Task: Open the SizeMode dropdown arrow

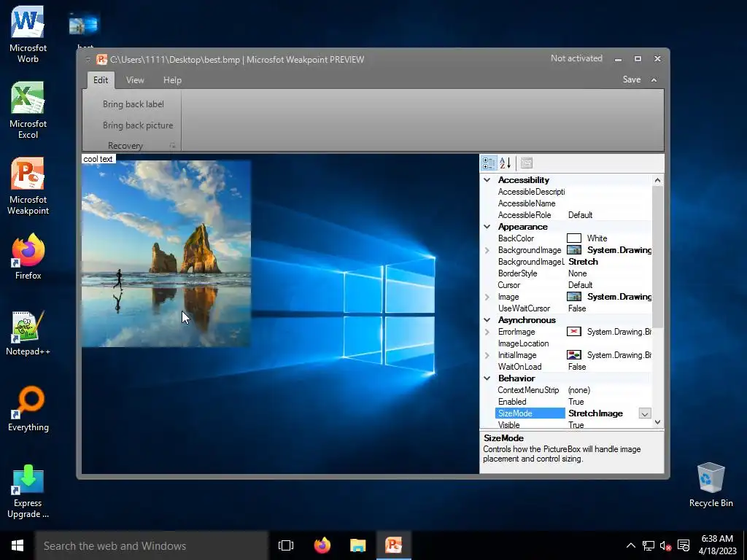Action: [645, 413]
